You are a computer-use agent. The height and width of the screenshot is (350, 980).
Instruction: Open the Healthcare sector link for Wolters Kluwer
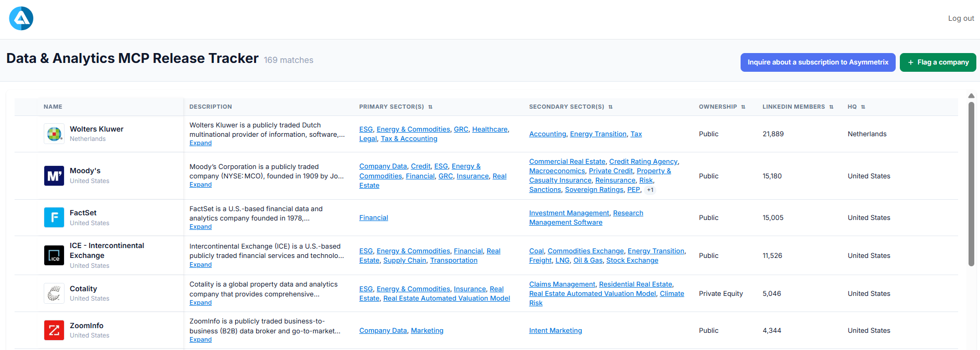490,129
